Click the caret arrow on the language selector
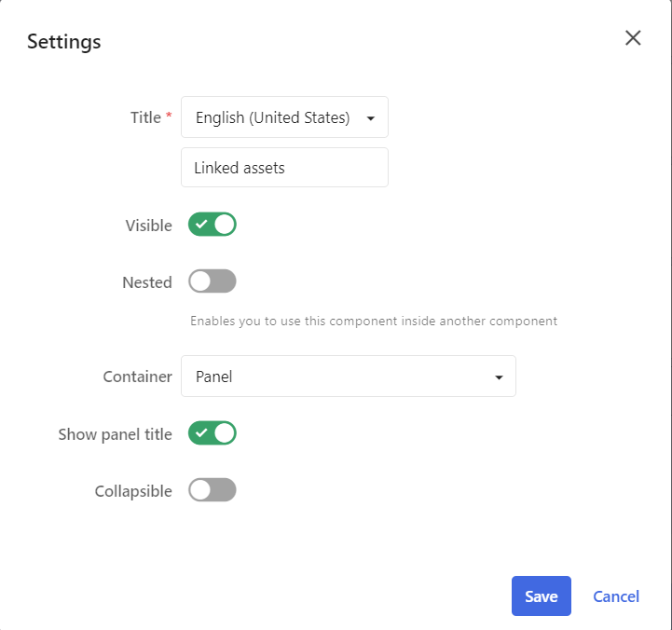Screen dimensions: 672x630 [x=371, y=118]
